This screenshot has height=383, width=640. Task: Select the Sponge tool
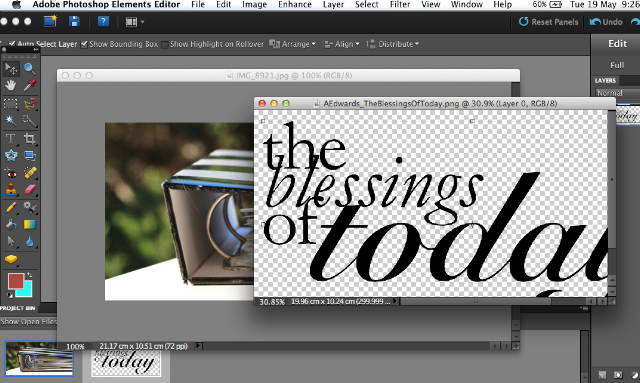[x=11, y=259]
